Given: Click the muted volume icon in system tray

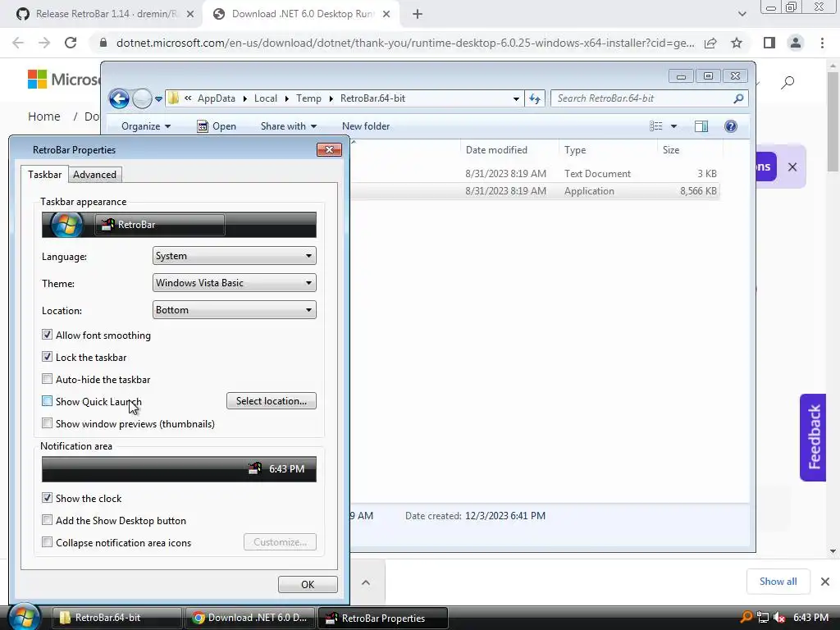Looking at the screenshot, I should [x=779, y=618].
